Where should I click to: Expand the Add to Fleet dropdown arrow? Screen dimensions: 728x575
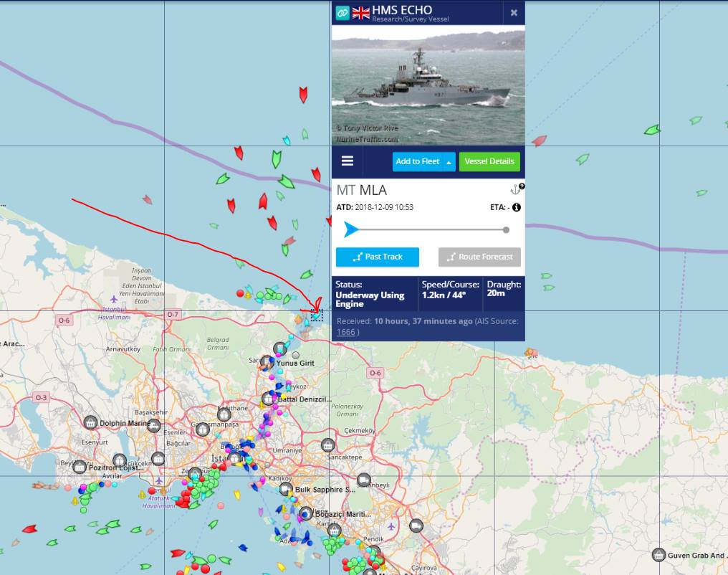click(449, 162)
